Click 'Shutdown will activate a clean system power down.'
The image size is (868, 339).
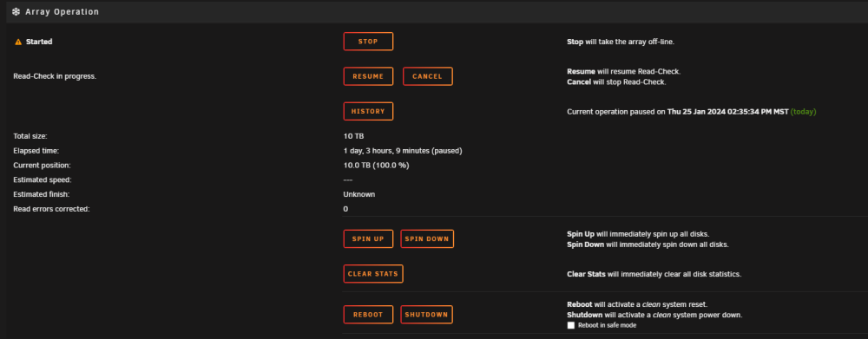pyautogui.click(x=654, y=316)
